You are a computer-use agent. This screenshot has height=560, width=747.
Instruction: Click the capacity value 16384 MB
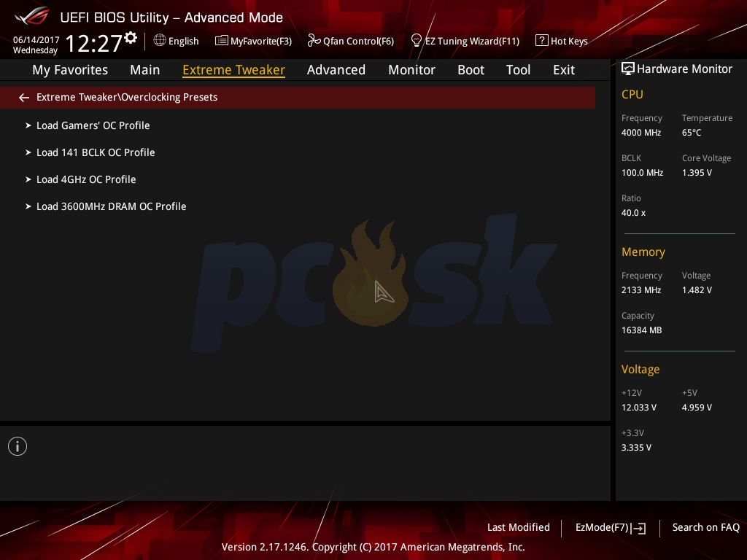coord(642,330)
